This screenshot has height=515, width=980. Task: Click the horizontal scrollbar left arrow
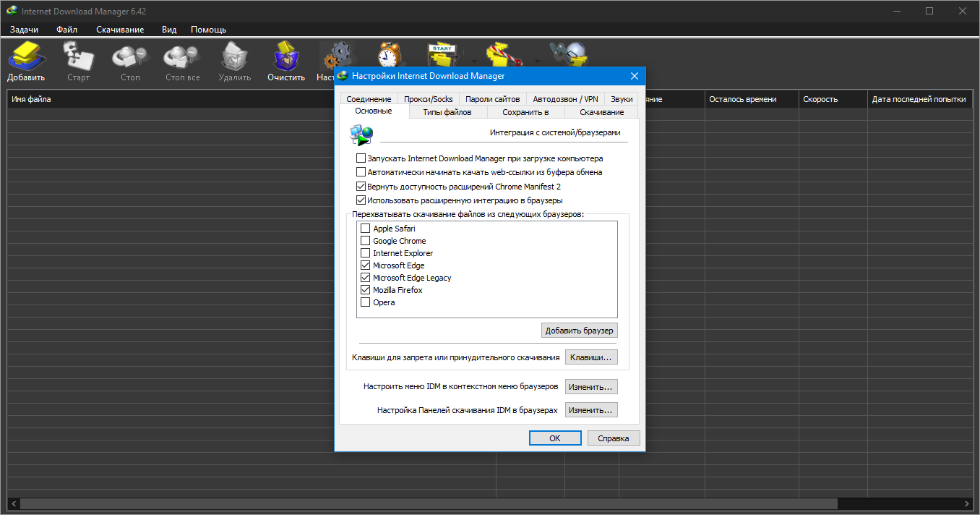(x=14, y=503)
